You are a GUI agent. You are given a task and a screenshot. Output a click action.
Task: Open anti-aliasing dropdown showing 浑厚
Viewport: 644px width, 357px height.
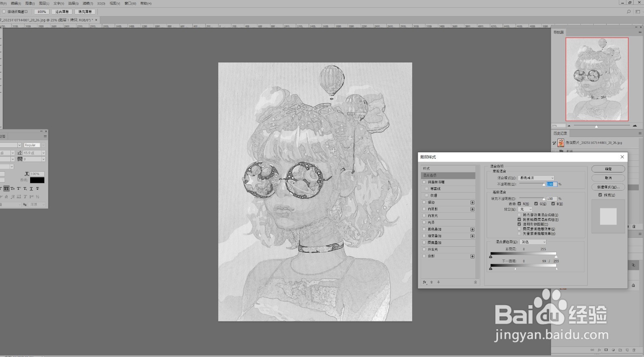coord(37,205)
